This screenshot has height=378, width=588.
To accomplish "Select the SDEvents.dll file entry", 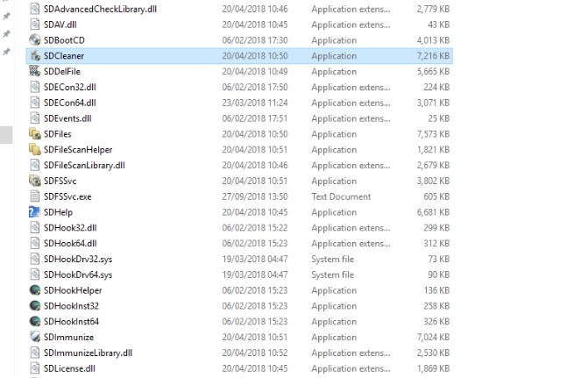I will (x=67, y=118).
